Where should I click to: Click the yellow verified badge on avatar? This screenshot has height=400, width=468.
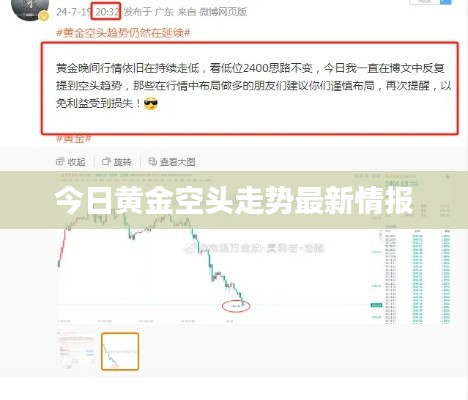(44, 15)
